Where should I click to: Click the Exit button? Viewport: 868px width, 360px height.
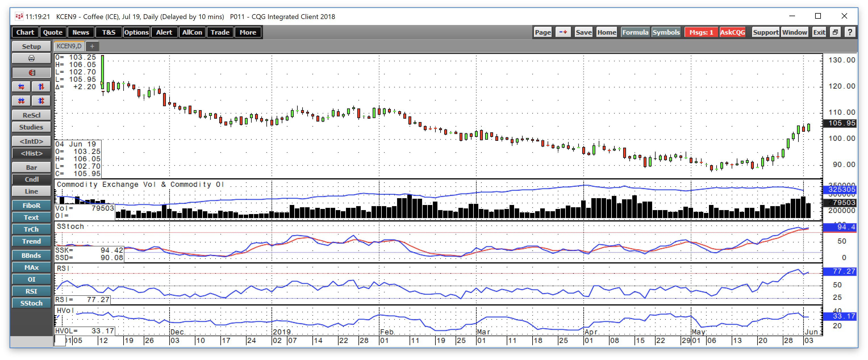(819, 32)
